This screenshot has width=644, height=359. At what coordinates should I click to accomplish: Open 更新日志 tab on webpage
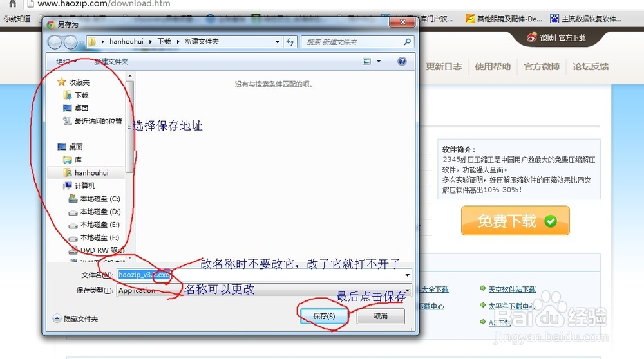(x=444, y=66)
